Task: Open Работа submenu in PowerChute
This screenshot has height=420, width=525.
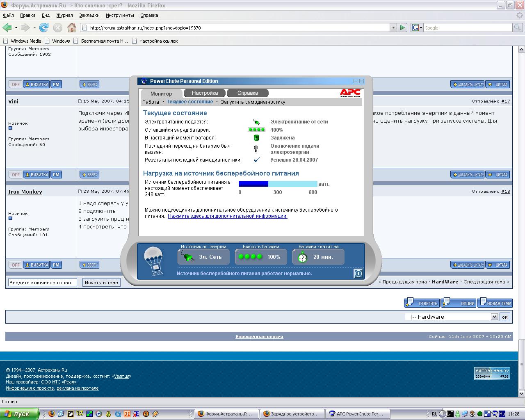Action: 151,102
